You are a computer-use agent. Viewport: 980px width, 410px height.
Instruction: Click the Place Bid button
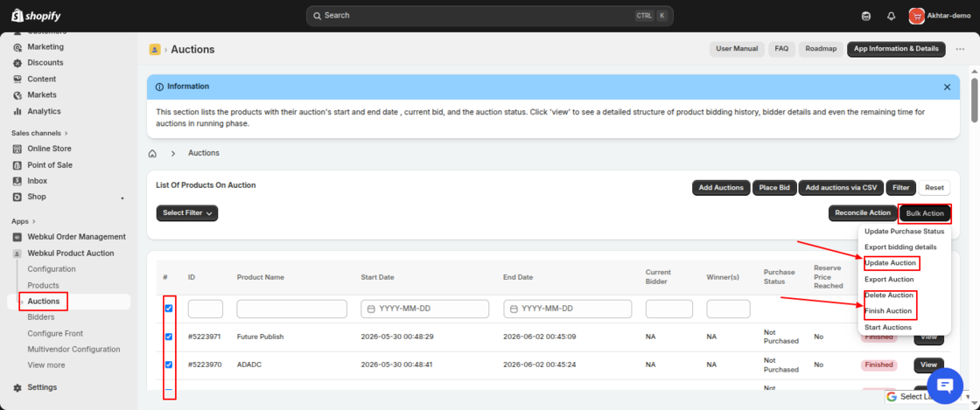[x=774, y=188]
